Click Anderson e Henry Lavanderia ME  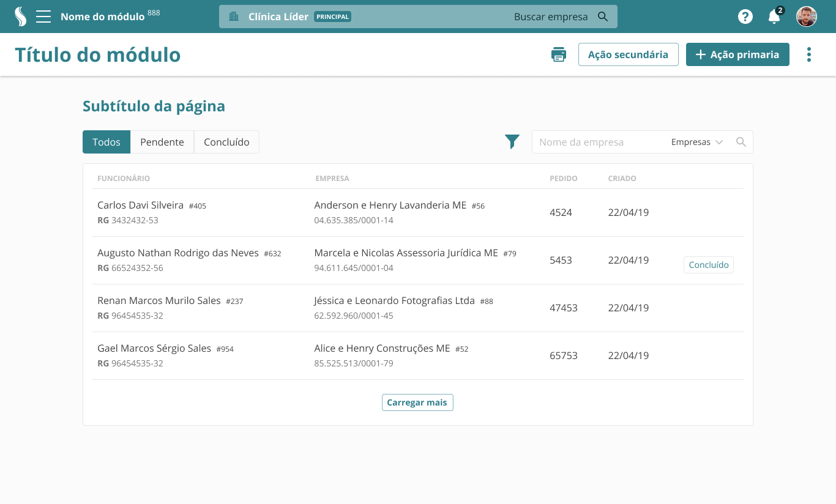(x=390, y=206)
